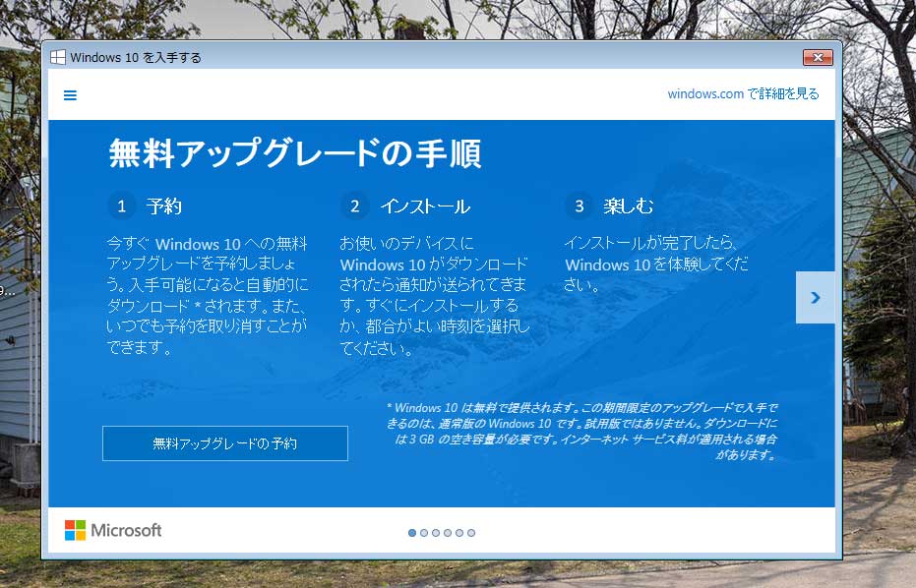916x588 pixels.
Task: Click the 無料アップグレードの手順 heading
Action: coord(294,153)
